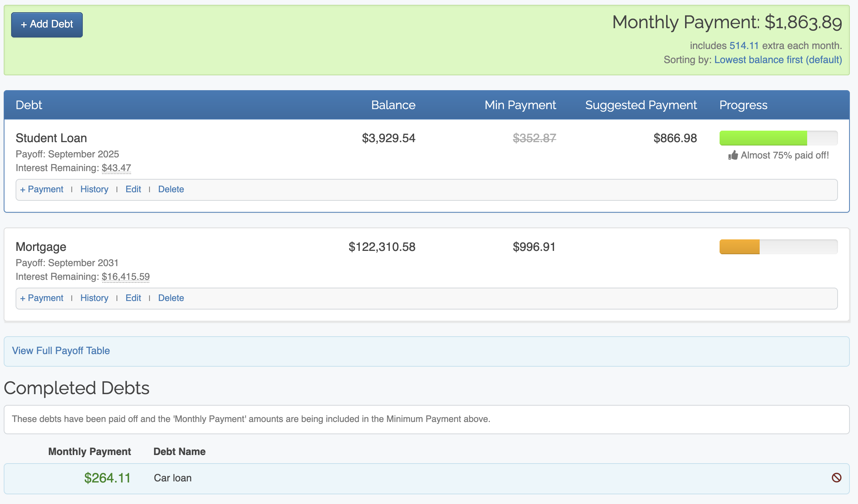
Task: Click the Car loan completed debt row
Action: tap(173, 478)
